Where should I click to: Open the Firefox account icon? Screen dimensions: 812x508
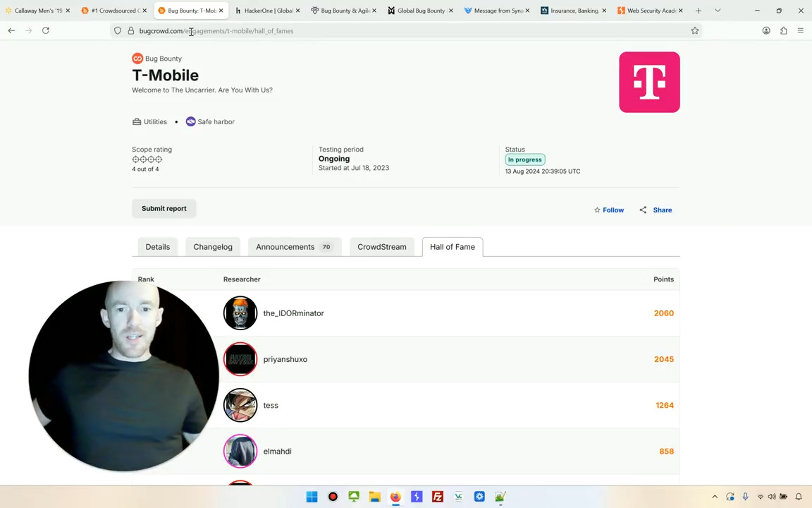[766, 30]
